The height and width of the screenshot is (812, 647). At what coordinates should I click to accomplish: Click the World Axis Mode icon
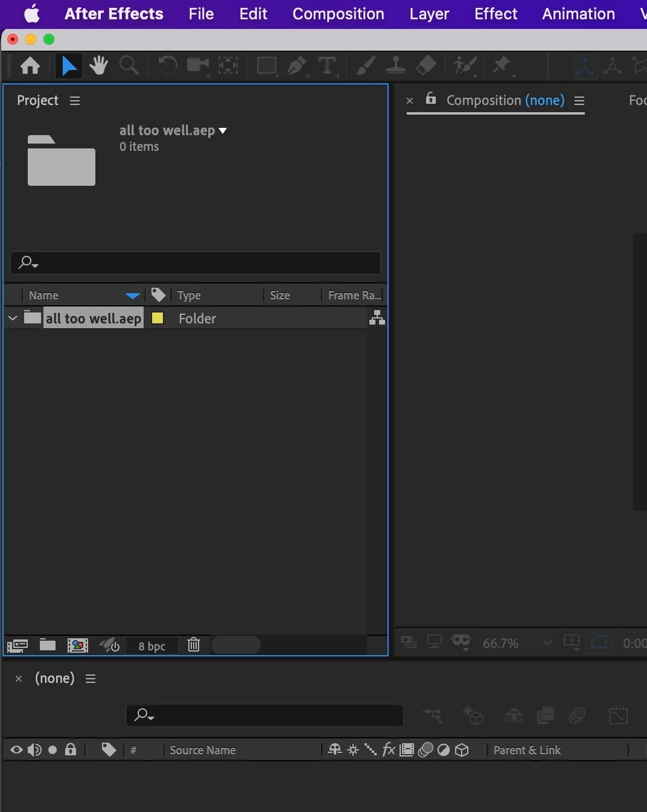[x=613, y=66]
